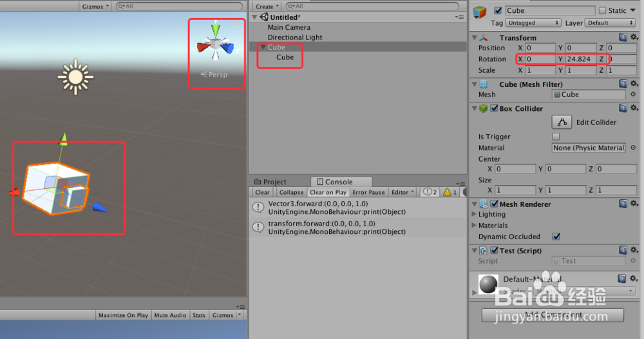
Task: Toggle the console info message count filter
Action: 430,192
